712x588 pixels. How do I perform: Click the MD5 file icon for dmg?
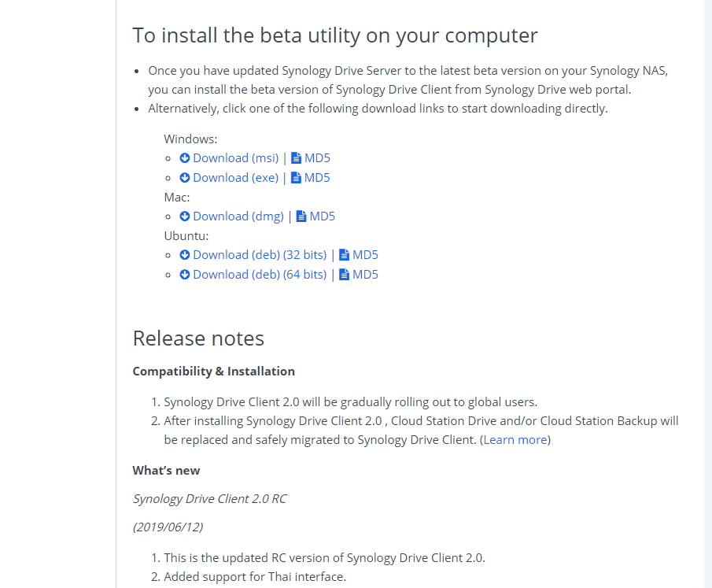point(301,216)
